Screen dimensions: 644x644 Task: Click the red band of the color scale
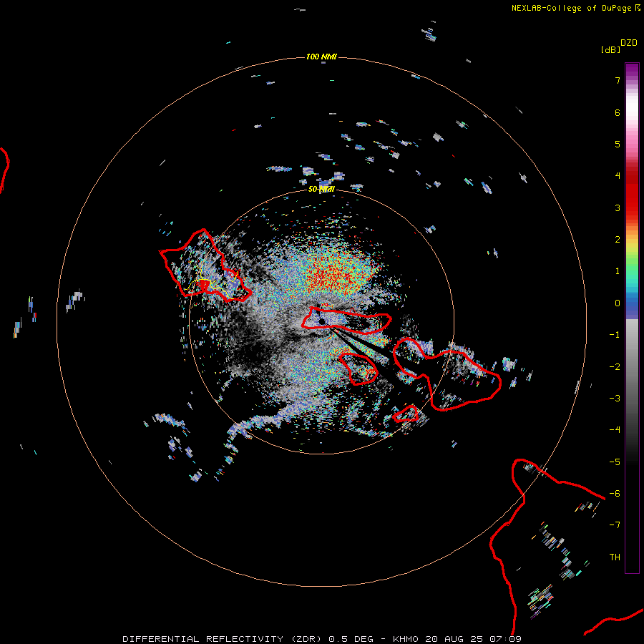[632, 193]
